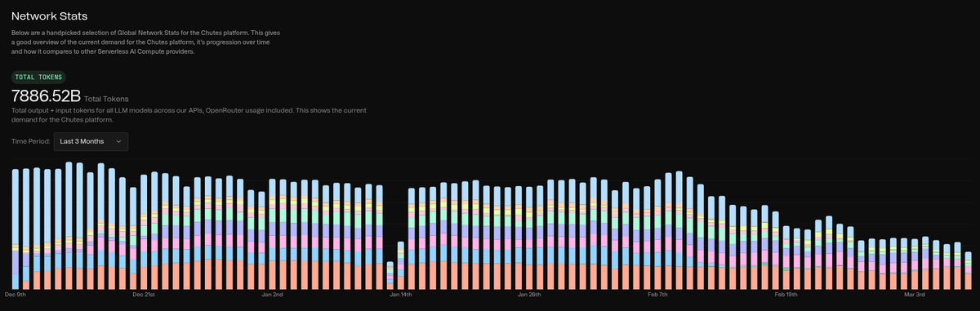Image resolution: width=980 pixels, height=311 pixels.
Task: Click the 'Feb 7th' axis label
Action: coord(657,294)
